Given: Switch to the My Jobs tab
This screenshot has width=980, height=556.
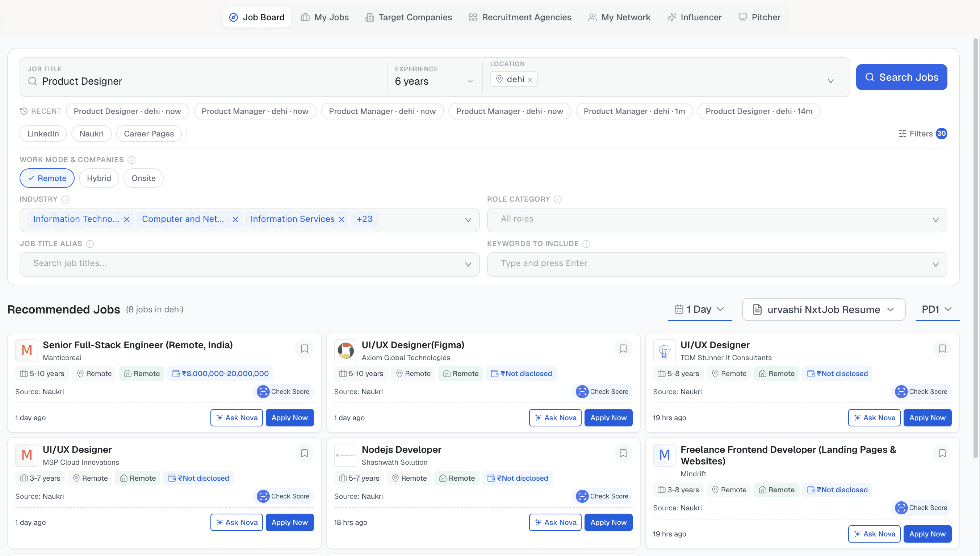Looking at the screenshot, I should [325, 18].
